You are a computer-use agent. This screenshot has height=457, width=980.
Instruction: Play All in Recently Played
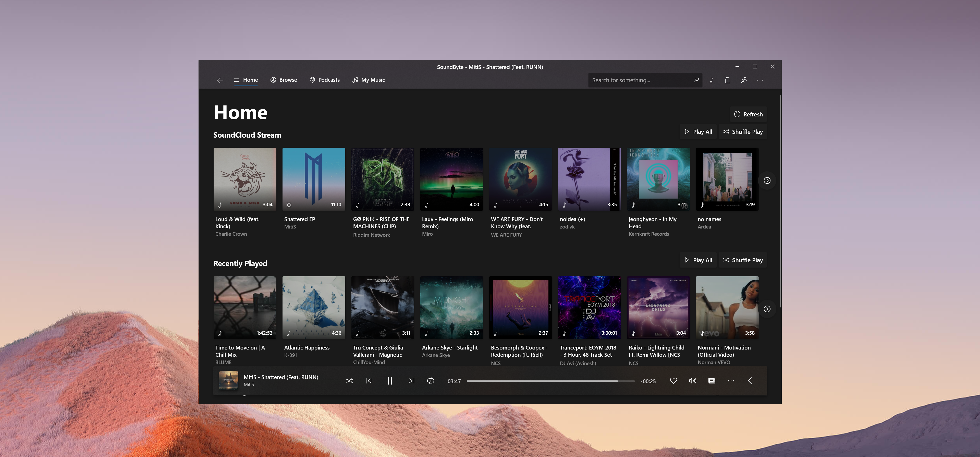[x=698, y=260]
